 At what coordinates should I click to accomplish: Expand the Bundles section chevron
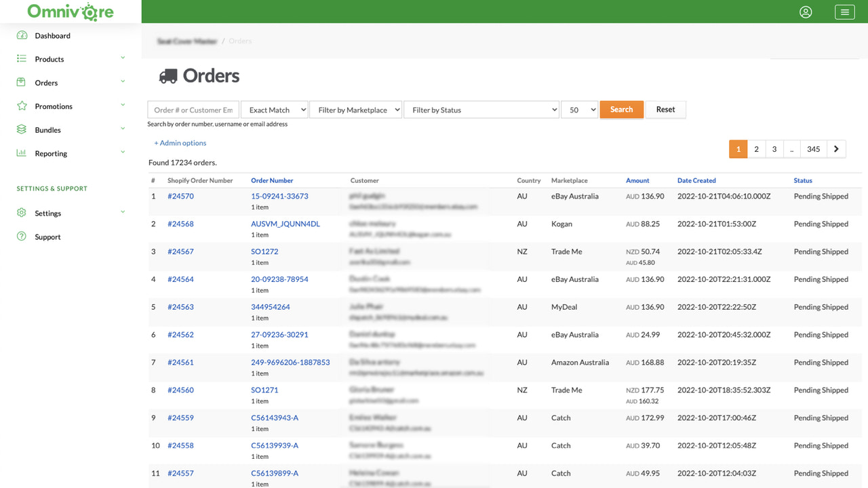click(x=123, y=129)
